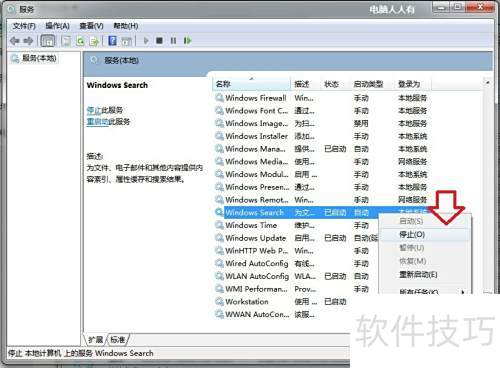Image resolution: width=500 pixels, height=368 pixels.
Task: Choose 暂停(U) in the context menu
Action: pyautogui.click(x=425, y=248)
